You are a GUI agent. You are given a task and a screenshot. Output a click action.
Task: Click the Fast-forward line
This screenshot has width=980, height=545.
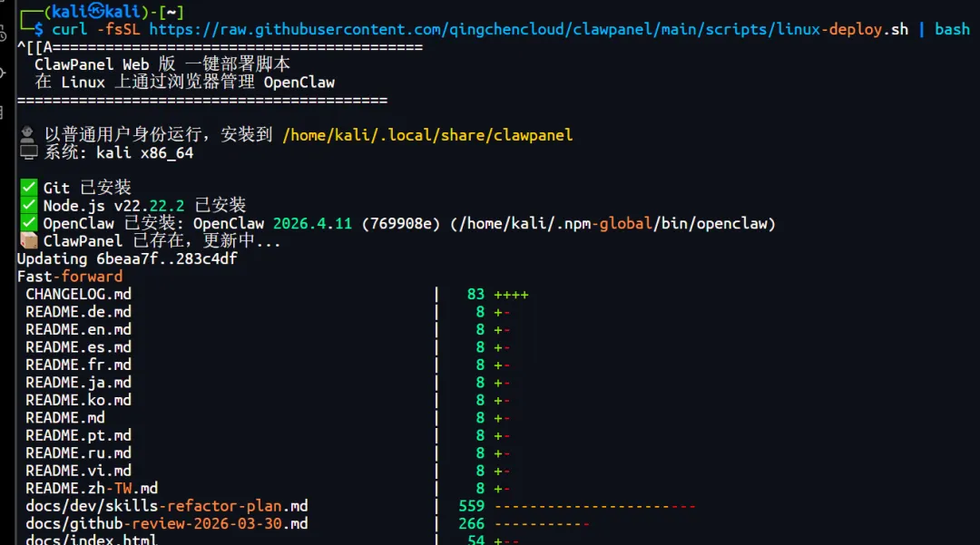(70, 276)
